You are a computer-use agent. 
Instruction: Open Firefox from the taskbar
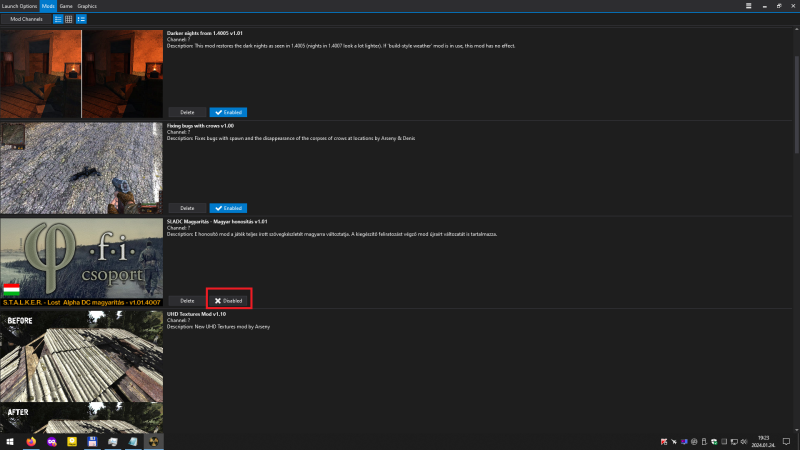[31, 442]
